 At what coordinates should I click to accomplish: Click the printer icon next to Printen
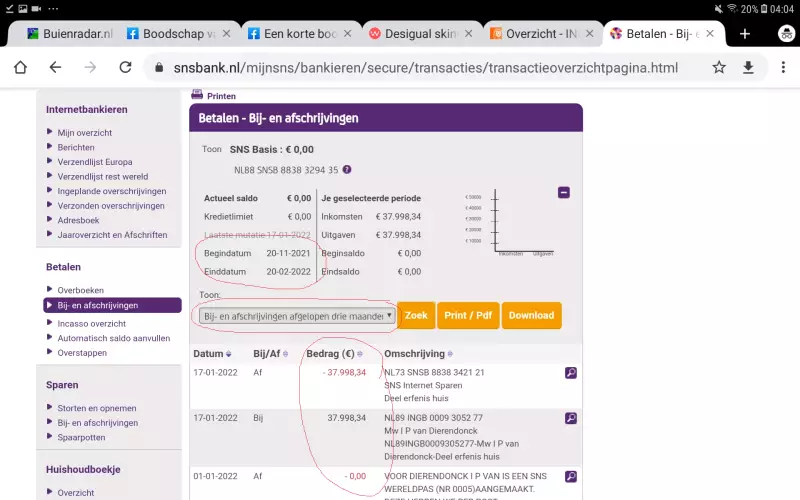197,94
